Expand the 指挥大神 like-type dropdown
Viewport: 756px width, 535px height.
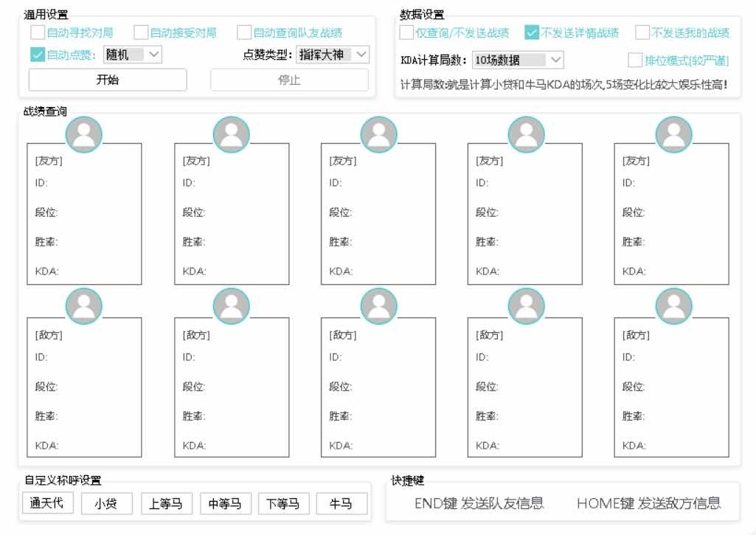pos(333,55)
